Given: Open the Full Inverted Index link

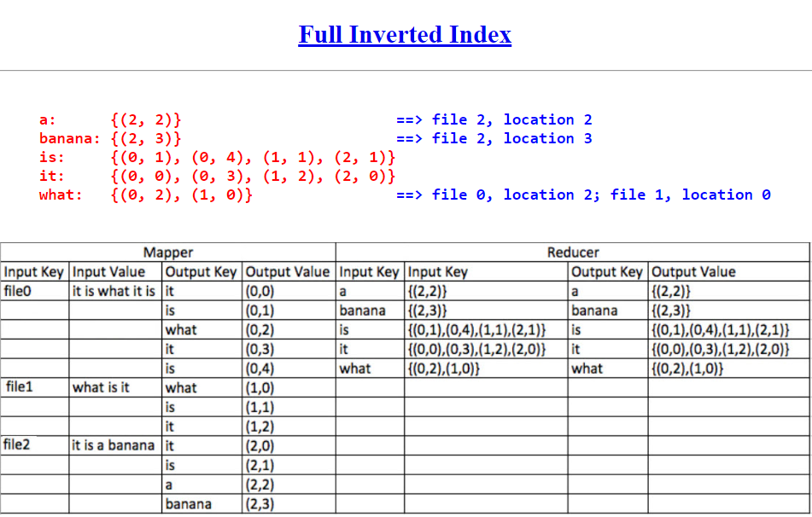Looking at the screenshot, I should pyautogui.click(x=405, y=34).
